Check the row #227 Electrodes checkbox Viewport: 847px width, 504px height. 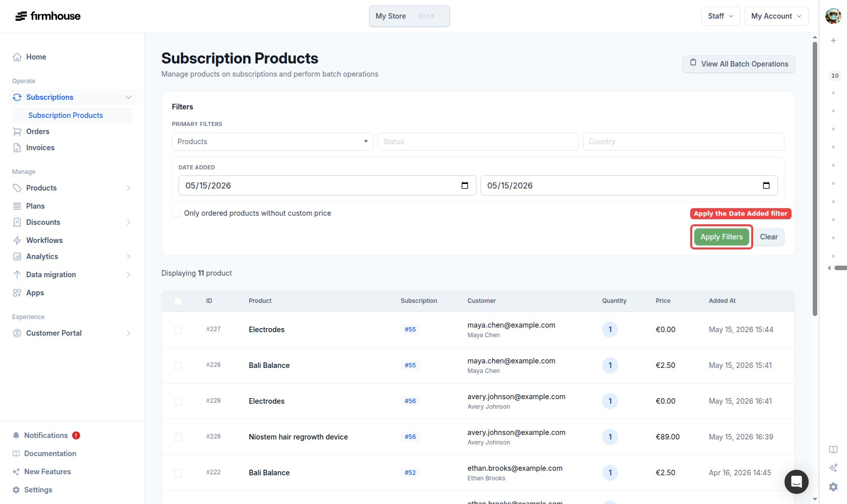coord(178,330)
